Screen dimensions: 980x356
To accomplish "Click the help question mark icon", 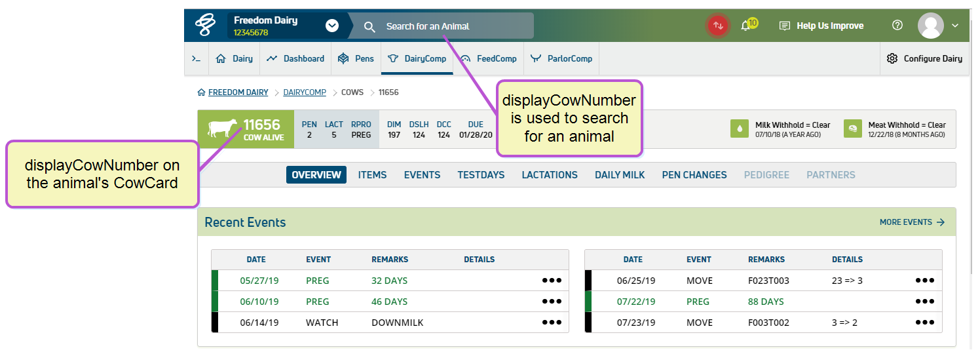I will click(897, 26).
